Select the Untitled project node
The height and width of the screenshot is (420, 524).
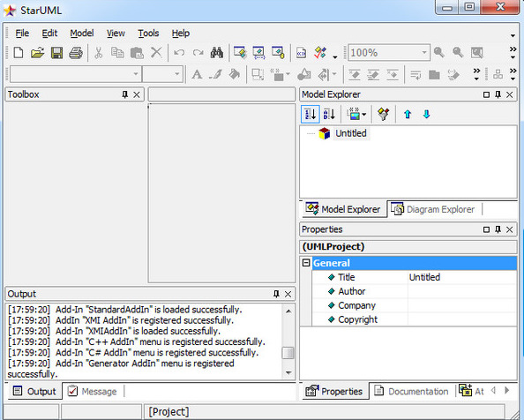click(x=351, y=133)
